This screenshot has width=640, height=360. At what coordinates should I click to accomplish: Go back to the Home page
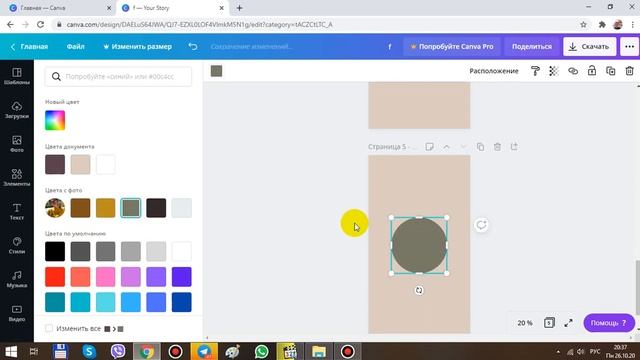point(29,47)
